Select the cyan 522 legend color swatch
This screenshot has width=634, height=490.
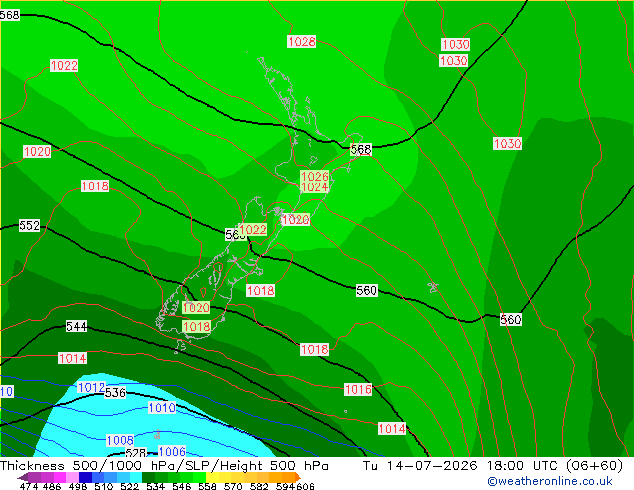click(136, 477)
